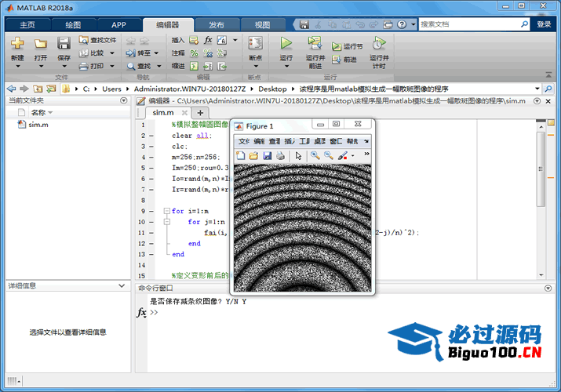Open the APP tab
Image resolution: width=561 pixels, height=392 pixels.
click(x=118, y=24)
